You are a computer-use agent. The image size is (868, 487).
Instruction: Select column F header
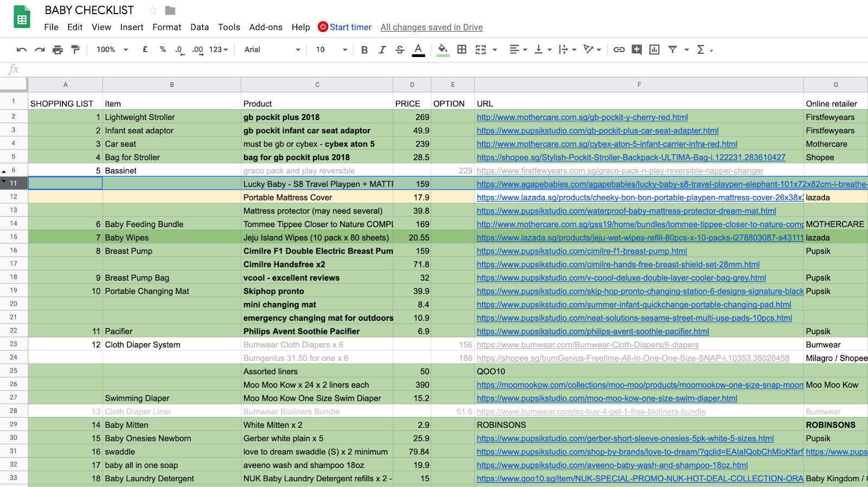pyautogui.click(x=639, y=85)
